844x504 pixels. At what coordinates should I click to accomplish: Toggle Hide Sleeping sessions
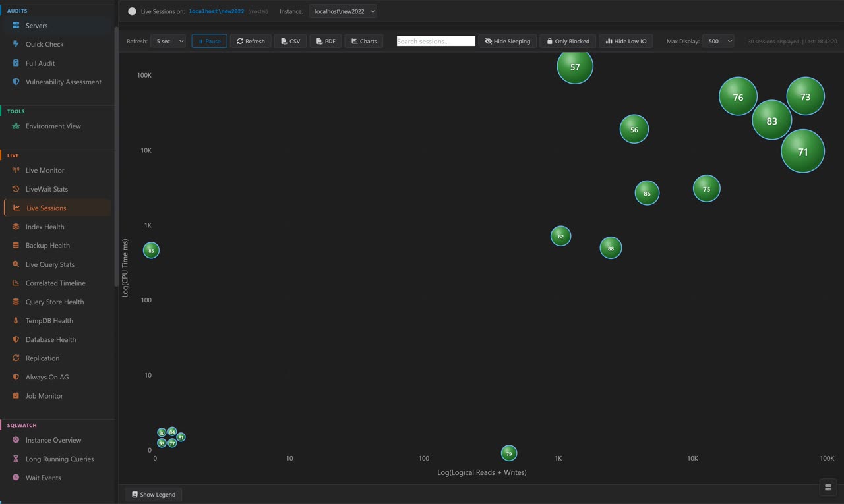507,41
